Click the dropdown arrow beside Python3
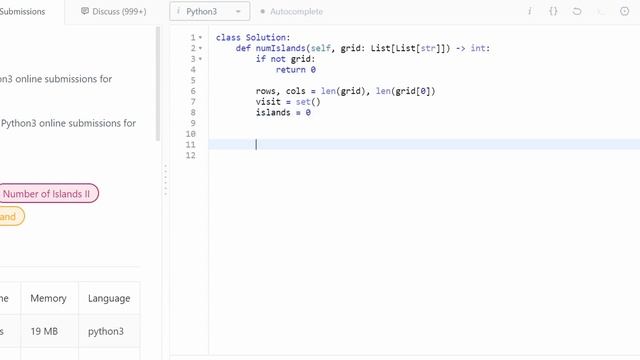Screen dimensions: 640x360 [x=238, y=11]
